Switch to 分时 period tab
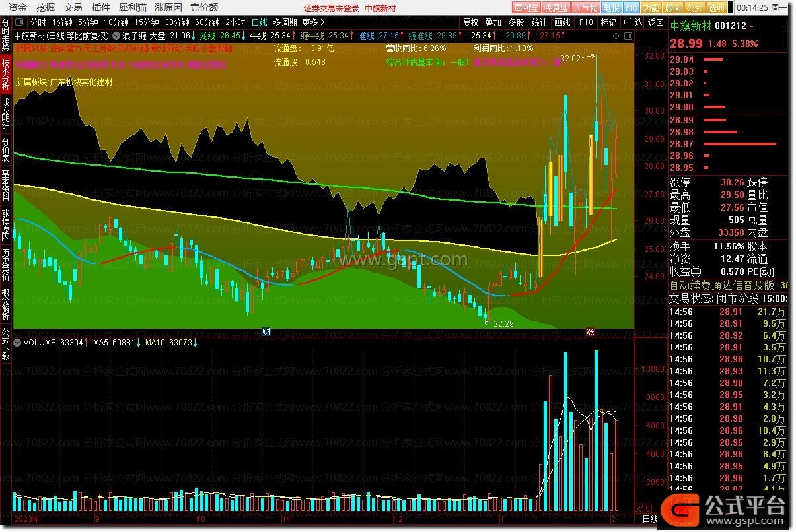This screenshot has width=796, height=532. 38,22
